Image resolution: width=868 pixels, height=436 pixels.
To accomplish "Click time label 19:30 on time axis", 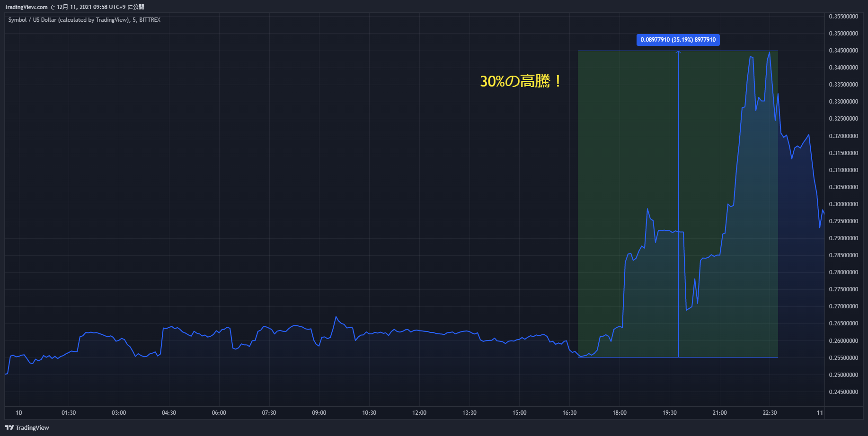I will [x=670, y=413].
